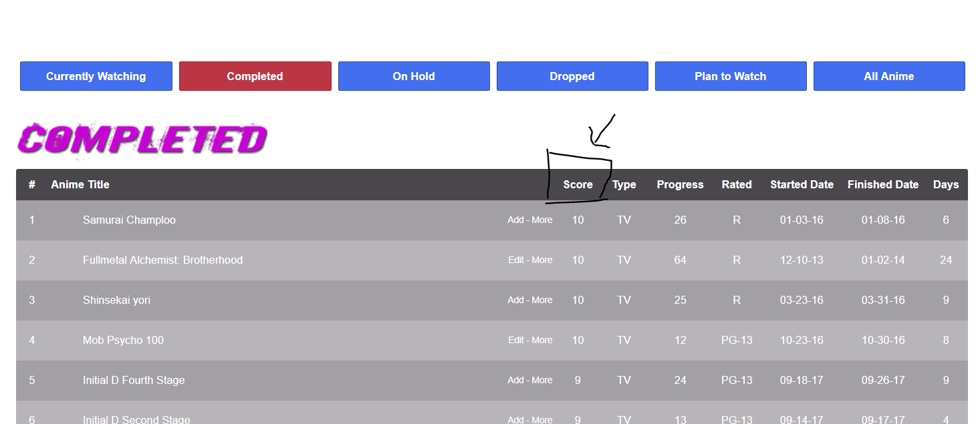The image size is (980, 424).
Task: Click finished date 01-08-16
Action: point(883,220)
